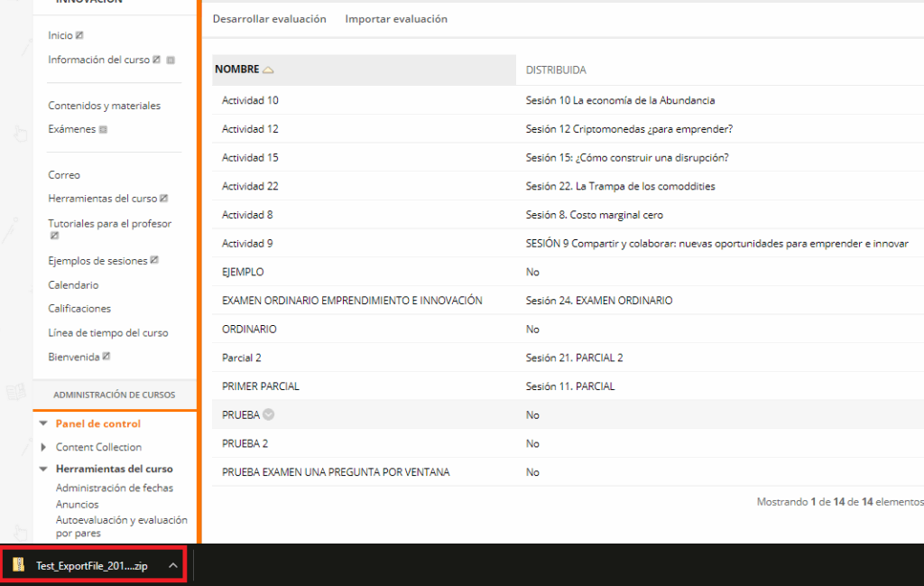Select Importar evaluación
The height and width of the screenshot is (586, 924).
395,19
